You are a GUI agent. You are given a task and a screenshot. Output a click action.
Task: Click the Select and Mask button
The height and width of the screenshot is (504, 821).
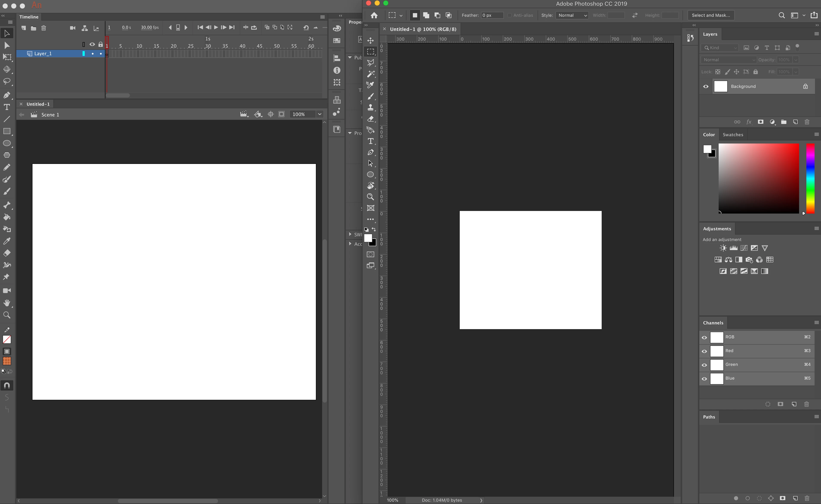[x=710, y=15]
